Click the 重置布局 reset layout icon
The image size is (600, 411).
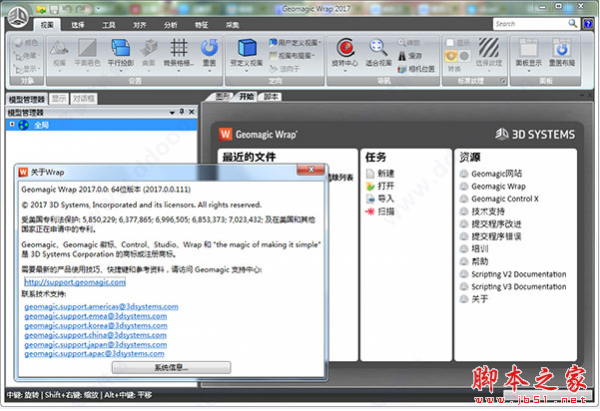(x=561, y=48)
